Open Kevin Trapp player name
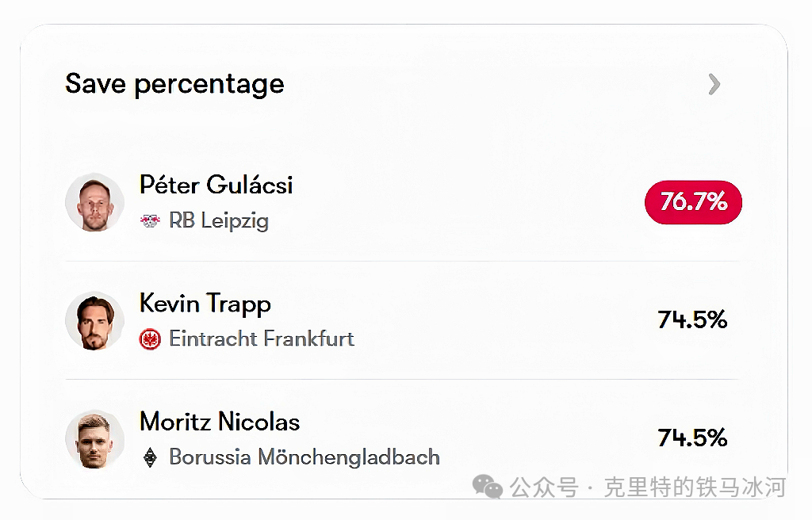This screenshot has width=812, height=520. click(205, 304)
